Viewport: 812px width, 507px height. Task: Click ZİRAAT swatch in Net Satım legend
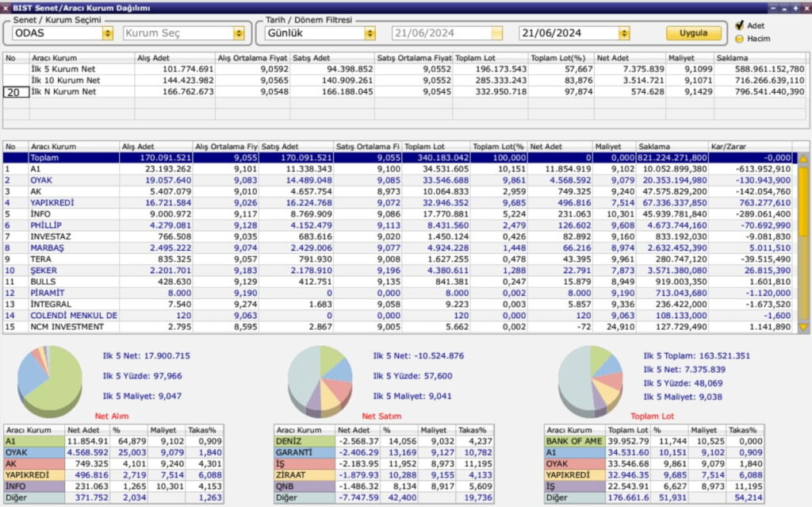(x=304, y=474)
